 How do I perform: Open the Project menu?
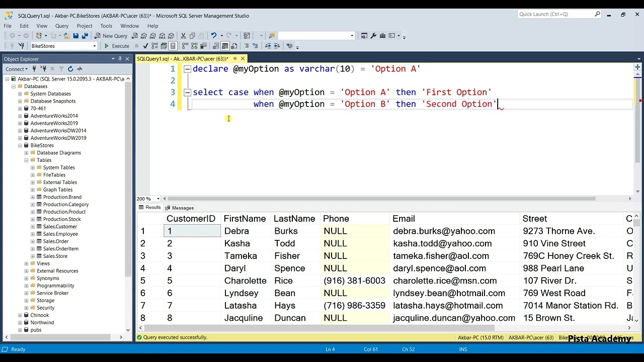[x=85, y=26]
